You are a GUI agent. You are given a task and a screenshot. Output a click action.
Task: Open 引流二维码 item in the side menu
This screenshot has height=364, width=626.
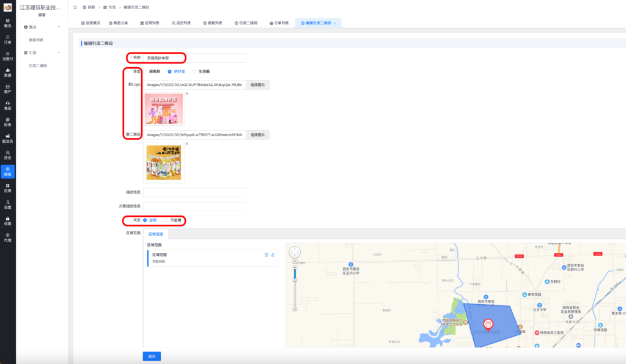38,65
